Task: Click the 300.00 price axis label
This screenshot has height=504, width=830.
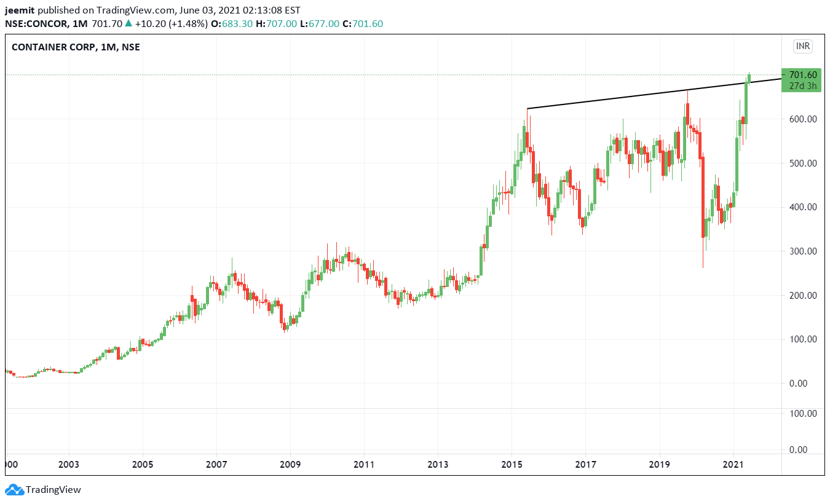Action: tap(804, 251)
